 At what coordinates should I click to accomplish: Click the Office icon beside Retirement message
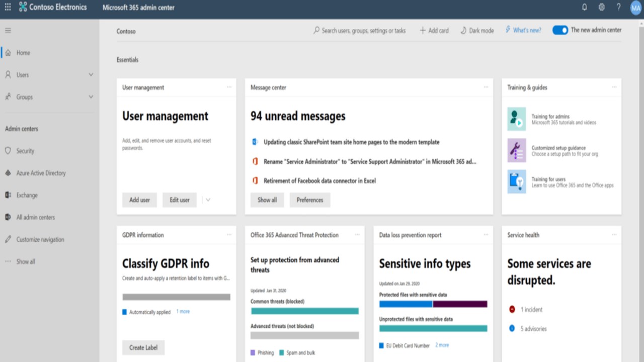tap(255, 180)
